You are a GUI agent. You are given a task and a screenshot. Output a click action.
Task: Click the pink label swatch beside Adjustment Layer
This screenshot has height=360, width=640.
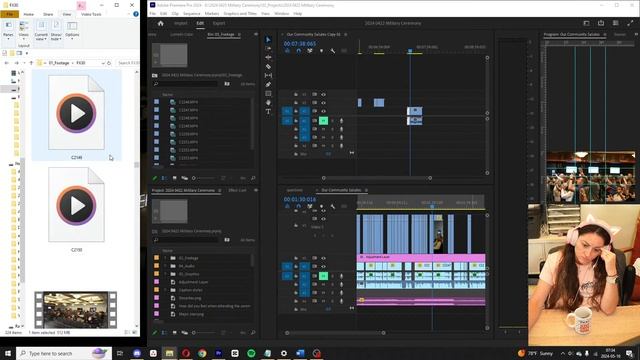click(x=156, y=282)
